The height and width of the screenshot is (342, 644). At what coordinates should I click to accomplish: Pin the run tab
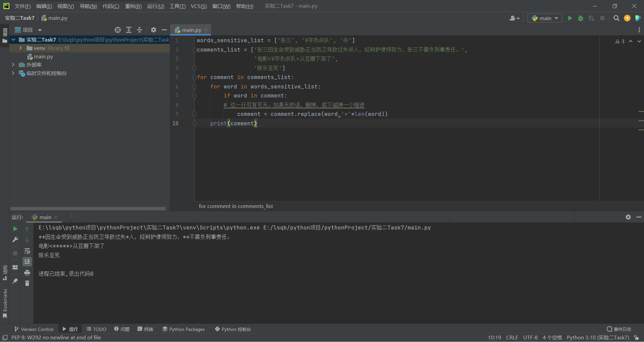[15, 281]
